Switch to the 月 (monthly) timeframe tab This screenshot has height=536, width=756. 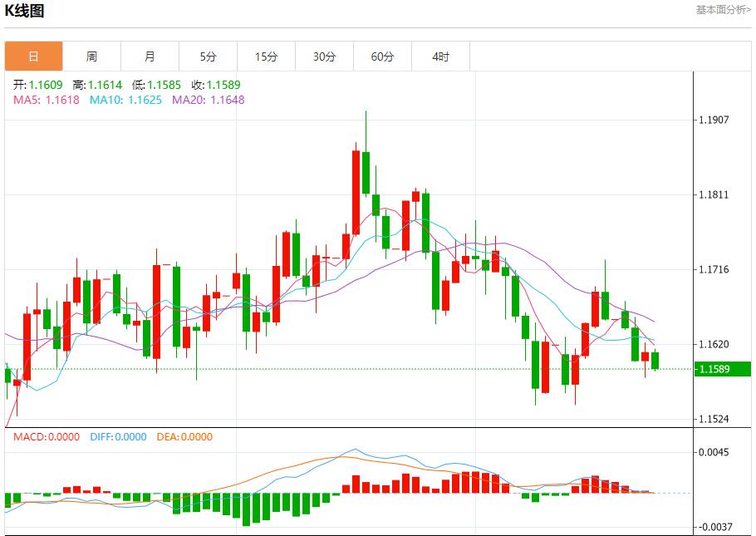coord(150,56)
